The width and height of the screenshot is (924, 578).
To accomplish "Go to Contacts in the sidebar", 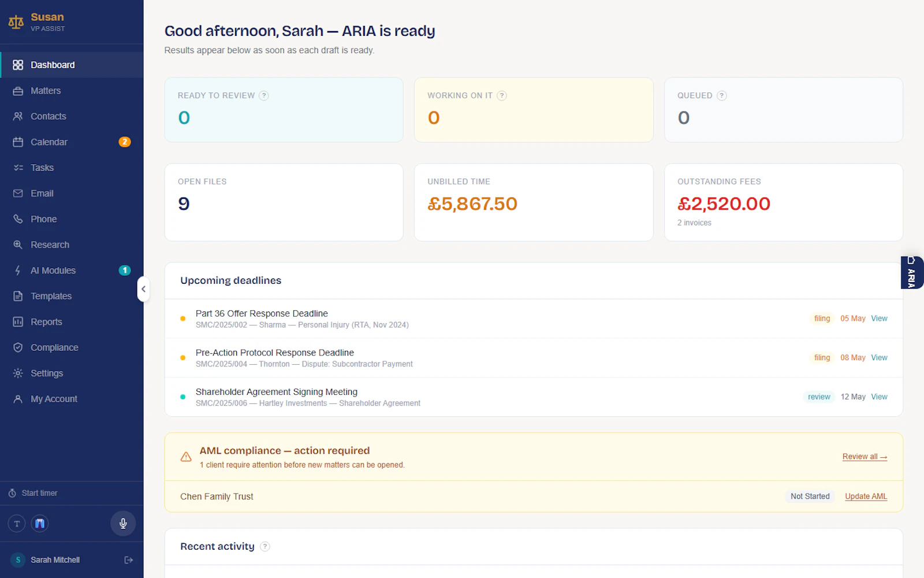I will (x=72, y=116).
